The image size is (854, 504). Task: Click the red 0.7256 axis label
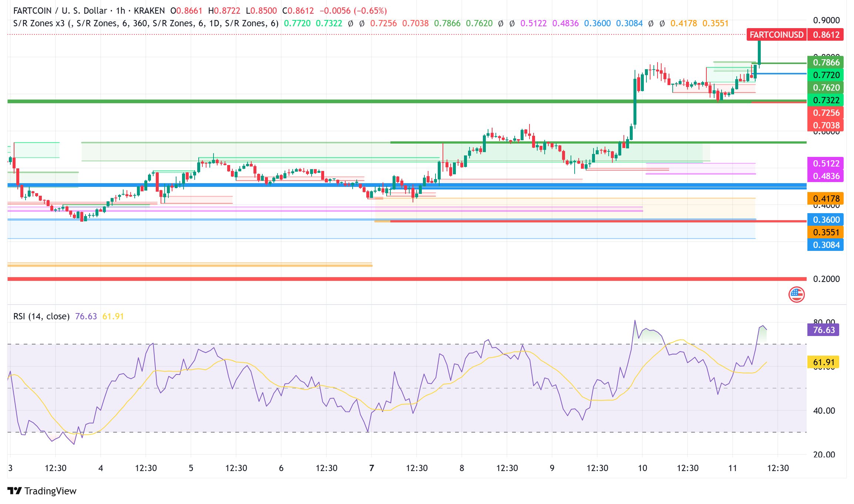pyautogui.click(x=826, y=112)
